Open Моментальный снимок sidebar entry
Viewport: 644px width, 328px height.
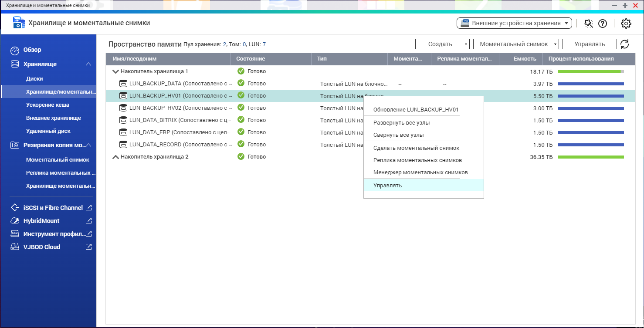point(58,160)
